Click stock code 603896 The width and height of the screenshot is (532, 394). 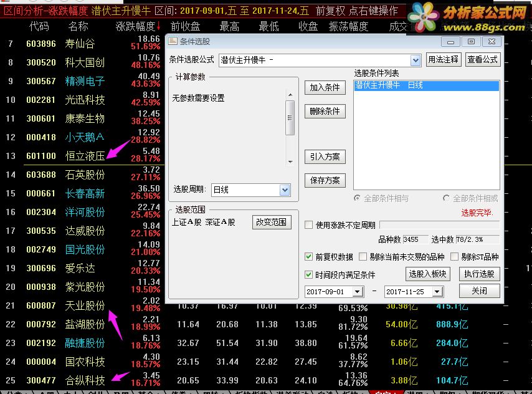[x=41, y=44]
